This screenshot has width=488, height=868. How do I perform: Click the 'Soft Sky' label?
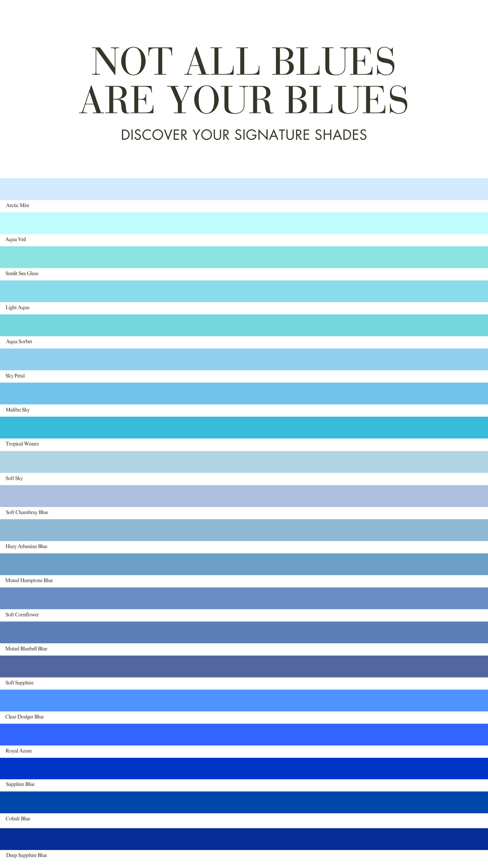click(x=14, y=479)
